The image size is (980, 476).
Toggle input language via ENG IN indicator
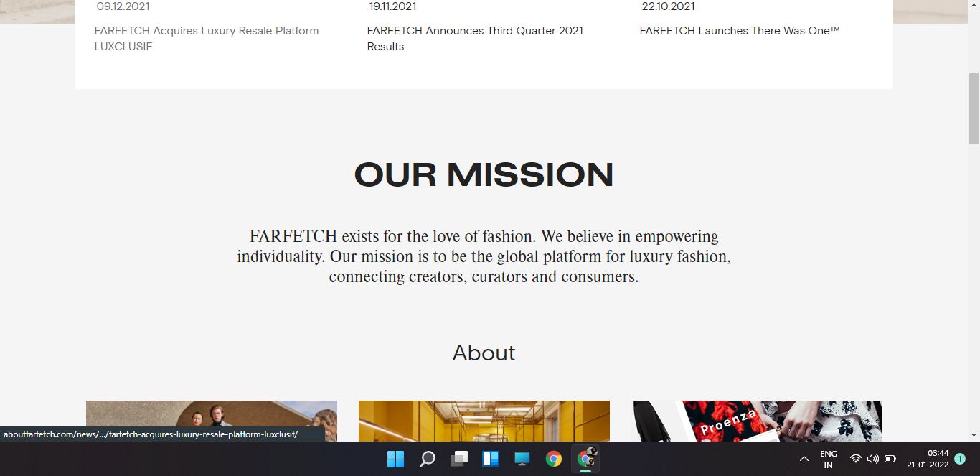coord(829,459)
